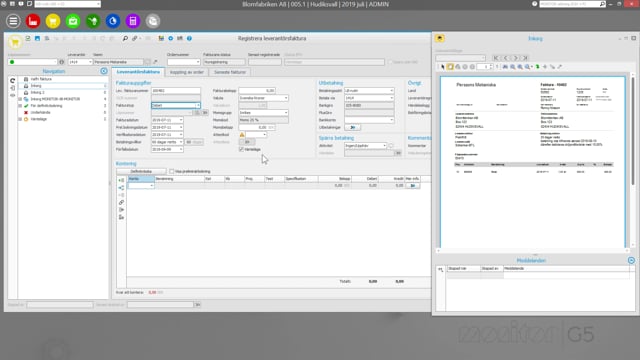The width and height of the screenshot is (640, 360).
Task: Click the Definitivboka button
Action: [141, 171]
